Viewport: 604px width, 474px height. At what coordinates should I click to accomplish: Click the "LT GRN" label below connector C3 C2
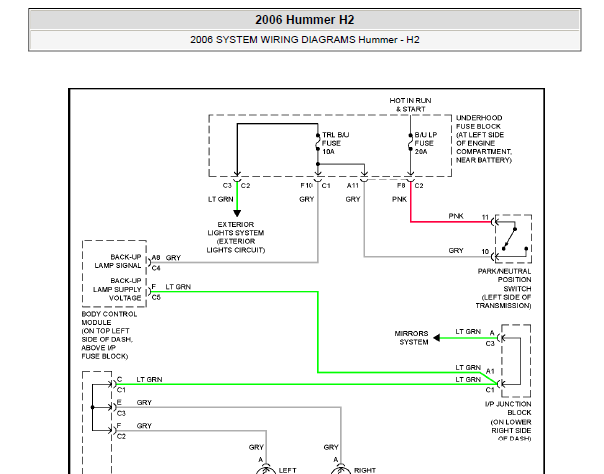(221, 199)
